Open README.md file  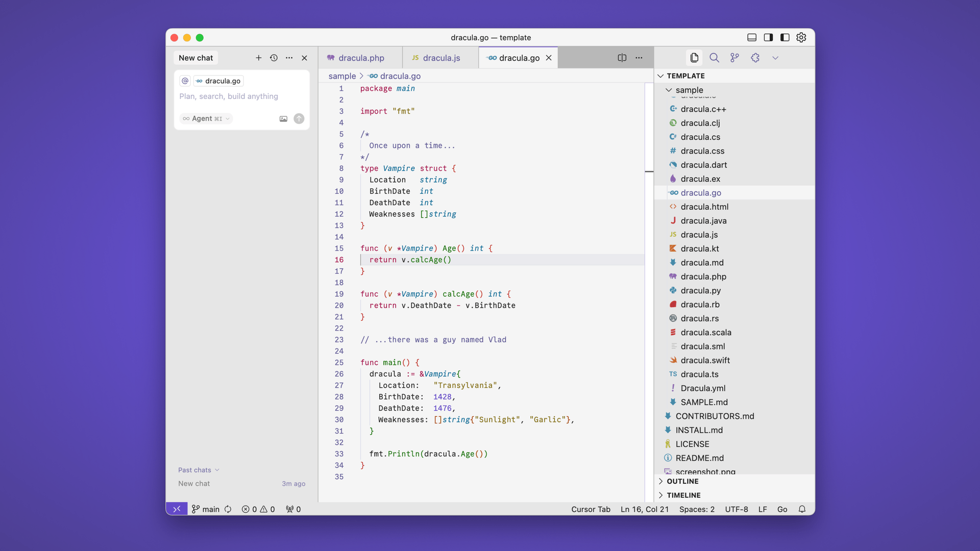pyautogui.click(x=734, y=458)
